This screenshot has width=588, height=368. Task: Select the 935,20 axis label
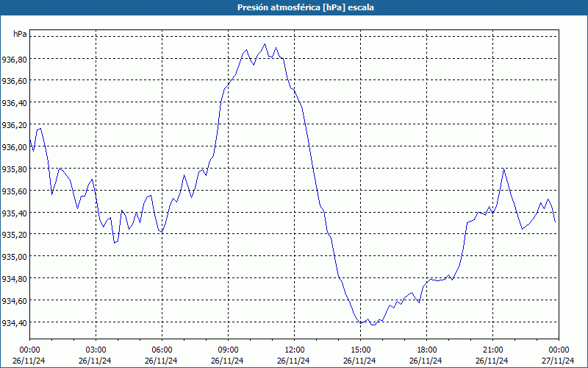tap(14, 235)
